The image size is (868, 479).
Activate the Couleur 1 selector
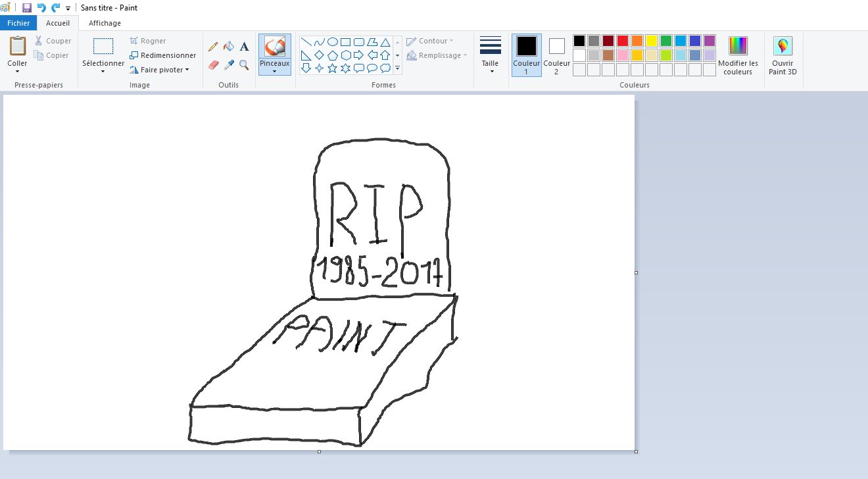click(x=527, y=55)
